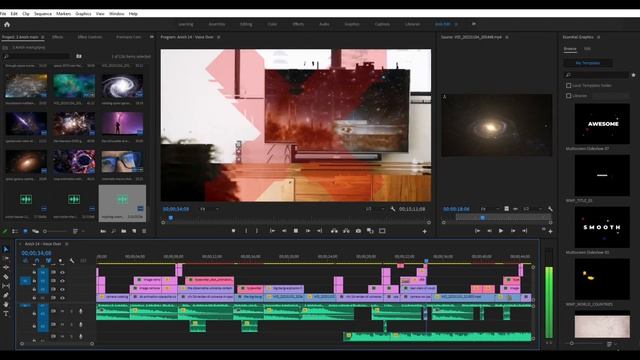Toggle visibility eye of the top video track

coord(62,272)
